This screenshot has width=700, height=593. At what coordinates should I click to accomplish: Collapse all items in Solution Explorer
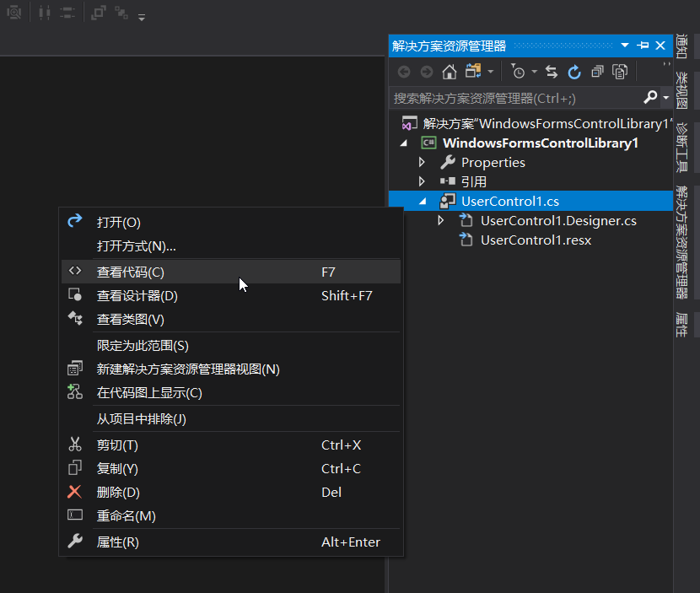pyautogui.click(x=597, y=72)
